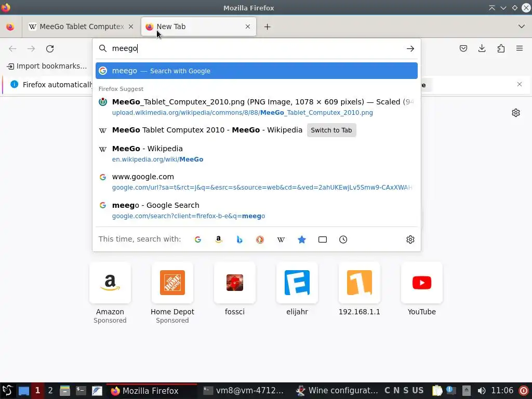This screenshot has width=532, height=399.
Task: Click Import bookmarks in bookmarks toolbar
Action: [x=47, y=66]
